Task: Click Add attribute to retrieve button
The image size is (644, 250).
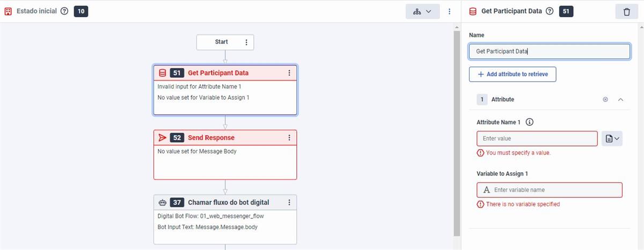Action: [513, 74]
